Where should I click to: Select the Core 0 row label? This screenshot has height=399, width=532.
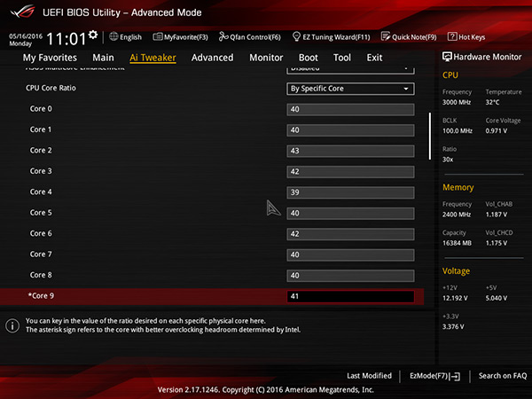41,109
